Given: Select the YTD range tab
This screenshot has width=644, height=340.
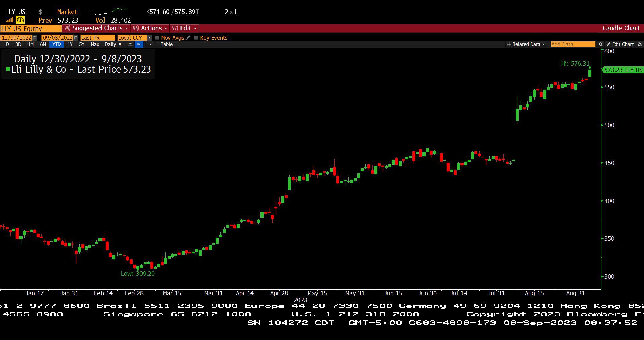Looking at the screenshot, I should [56, 44].
